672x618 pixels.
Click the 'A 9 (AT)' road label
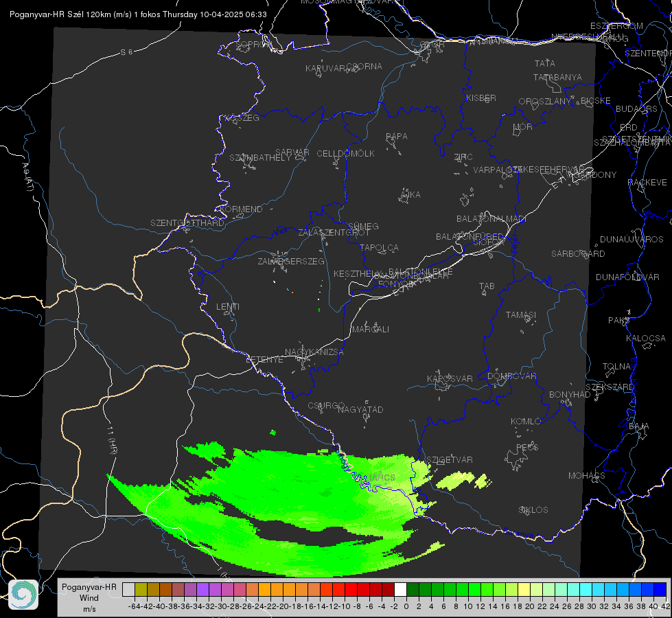(27, 177)
